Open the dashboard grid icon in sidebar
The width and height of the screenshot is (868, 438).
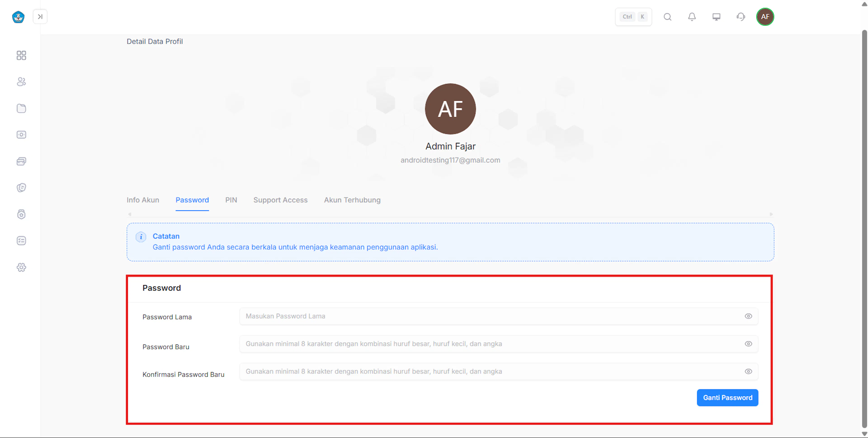[x=21, y=55]
